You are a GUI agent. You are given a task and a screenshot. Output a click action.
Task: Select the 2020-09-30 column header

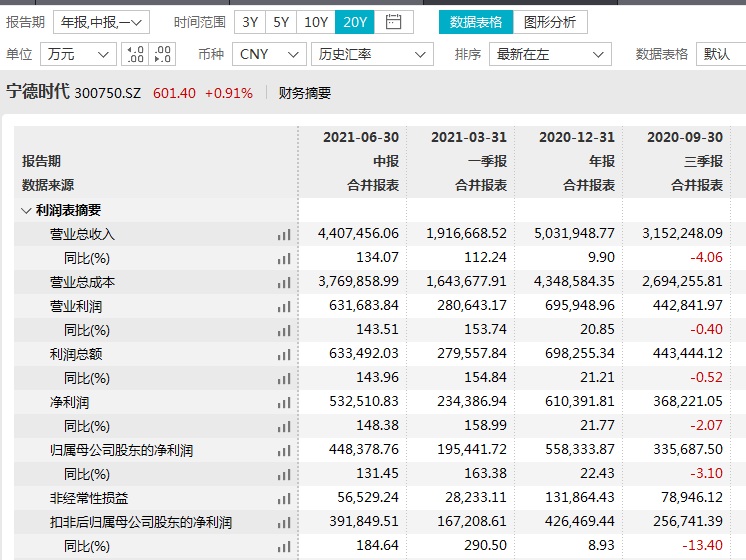click(x=685, y=138)
